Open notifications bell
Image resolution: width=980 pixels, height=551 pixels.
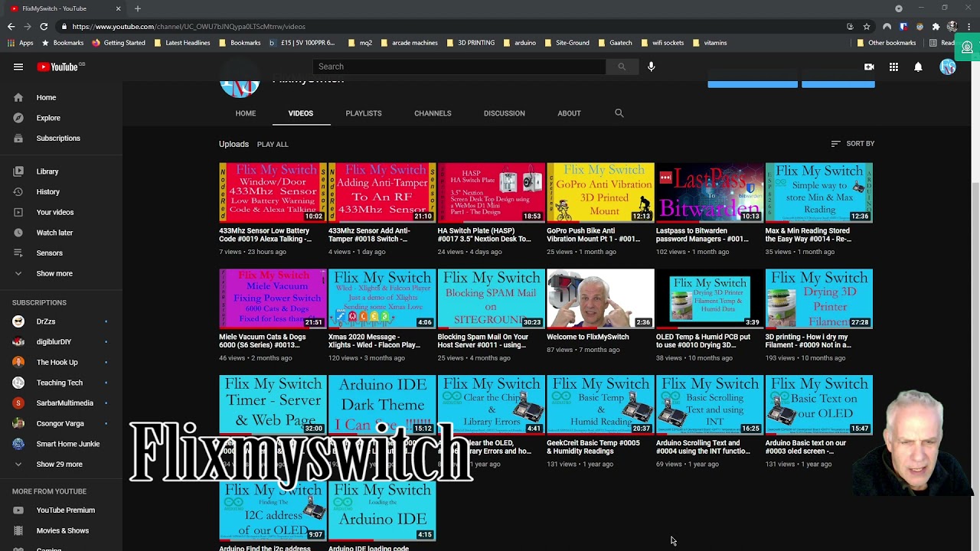pyautogui.click(x=918, y=67)
